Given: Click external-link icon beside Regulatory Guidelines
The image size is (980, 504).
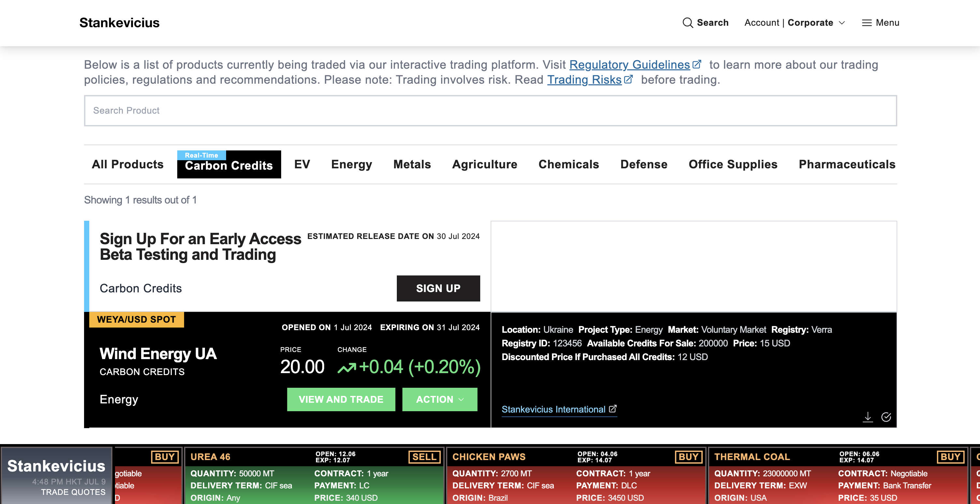Looking at the screenshot, I should tap(697, 64).
